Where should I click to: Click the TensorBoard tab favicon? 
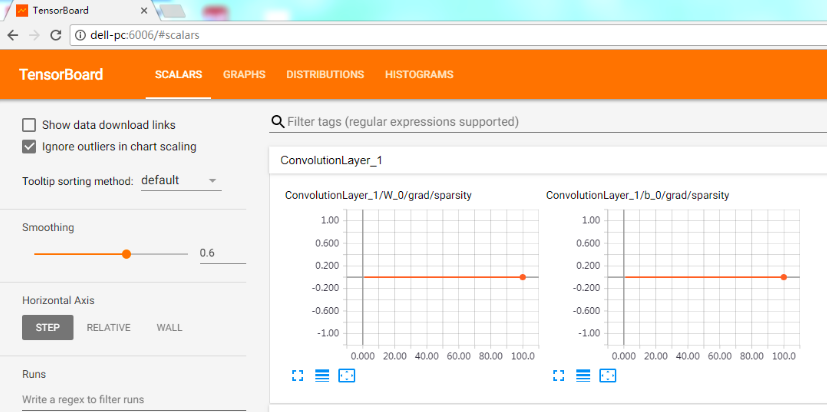(x=22, y=11)
